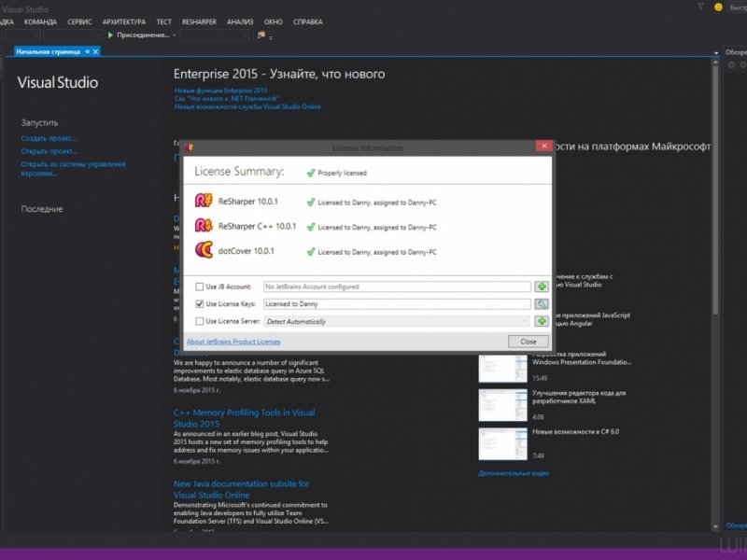Click the ReSharper C++ 10.0.1 product icon
This screenshot has width=747, height=560.
[204, 225]
